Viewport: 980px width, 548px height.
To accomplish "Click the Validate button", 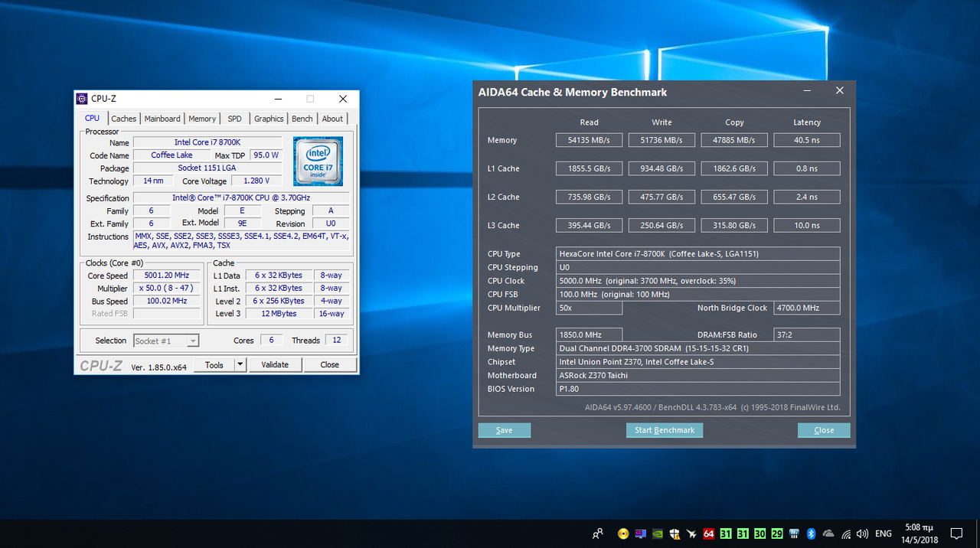I will click(275, 365).
